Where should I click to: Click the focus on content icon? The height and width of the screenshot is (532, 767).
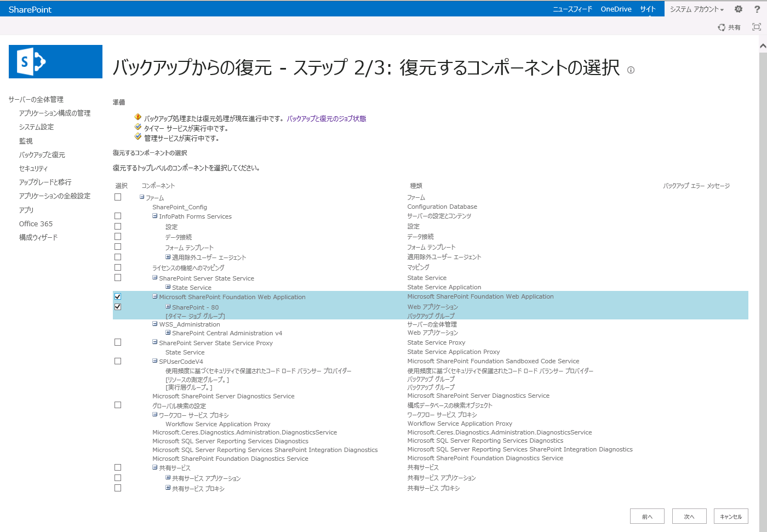757,27
